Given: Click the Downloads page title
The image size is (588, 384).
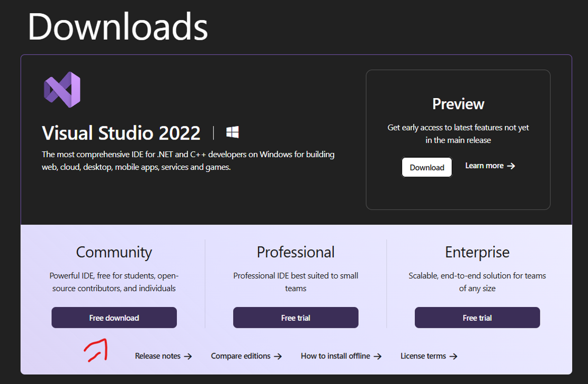Looking at the screenshot, I should 118,27.
